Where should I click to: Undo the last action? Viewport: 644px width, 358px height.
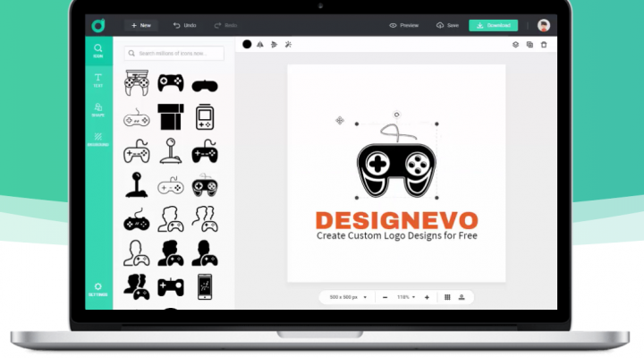[184, 25]
